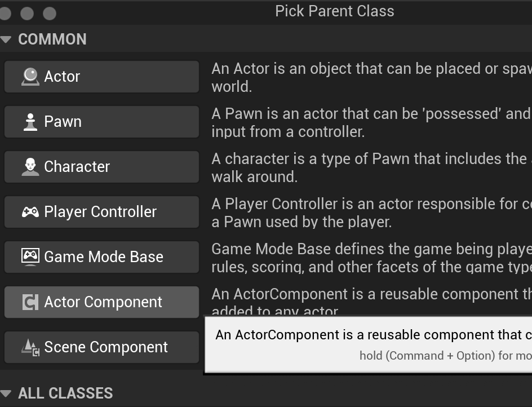Collapse the COMMON section arrow
Screen dimensions: 532x407
6,39
